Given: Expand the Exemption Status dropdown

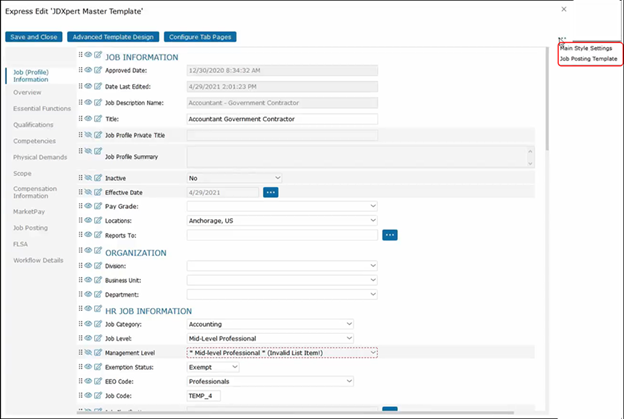Looking at the screenshot, I should coord(212,367).
